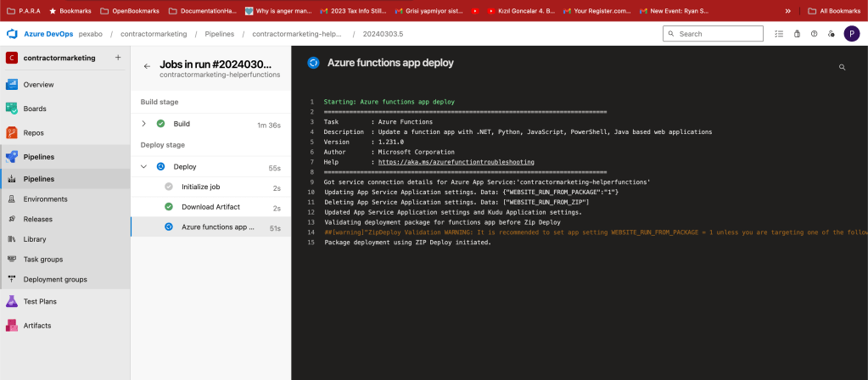
Task: Click the search icon in the log pane
Action: [842, 67]
